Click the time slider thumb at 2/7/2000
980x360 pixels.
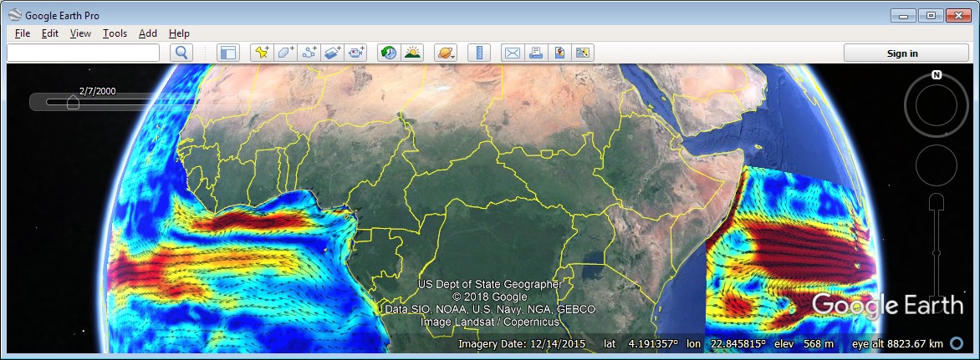click(x=73, y=102)
